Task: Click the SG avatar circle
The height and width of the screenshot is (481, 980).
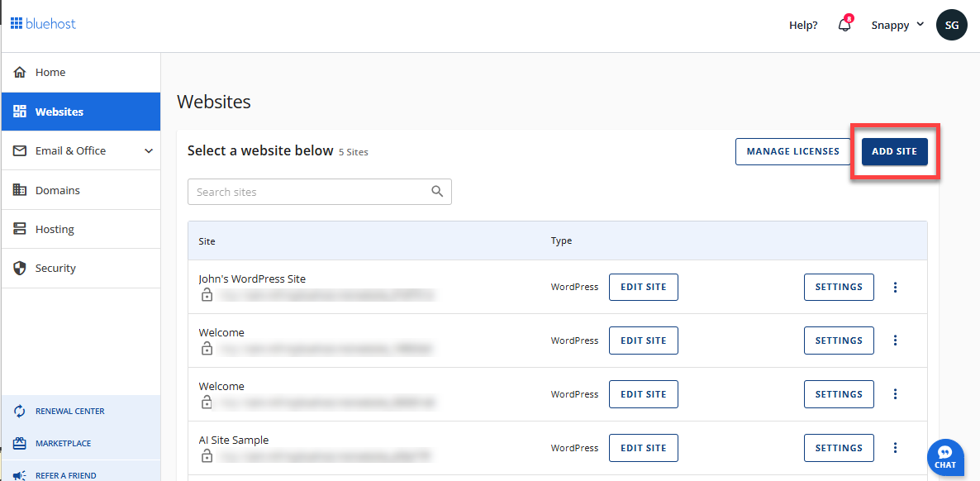Action: [951, 25]
